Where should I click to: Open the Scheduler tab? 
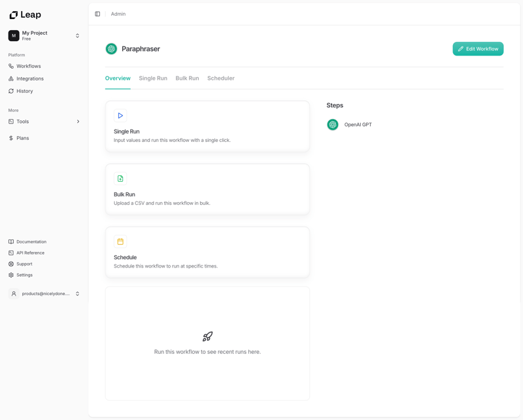tap(222, 78)
